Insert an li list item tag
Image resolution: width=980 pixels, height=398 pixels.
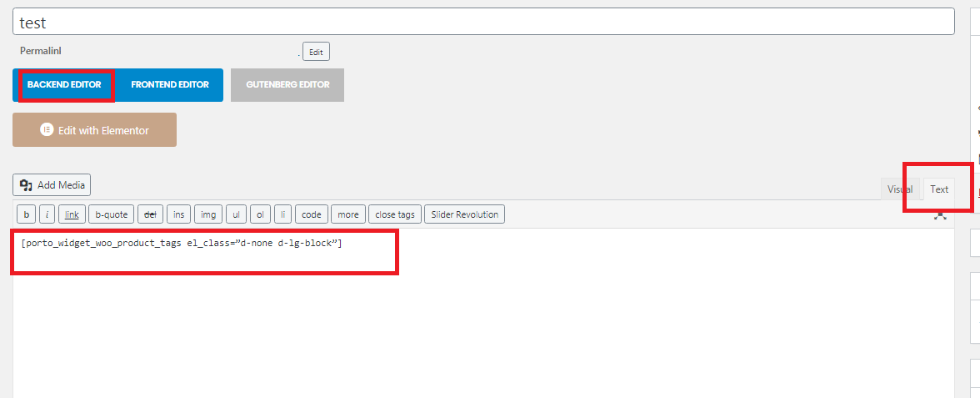click(282, 214)
